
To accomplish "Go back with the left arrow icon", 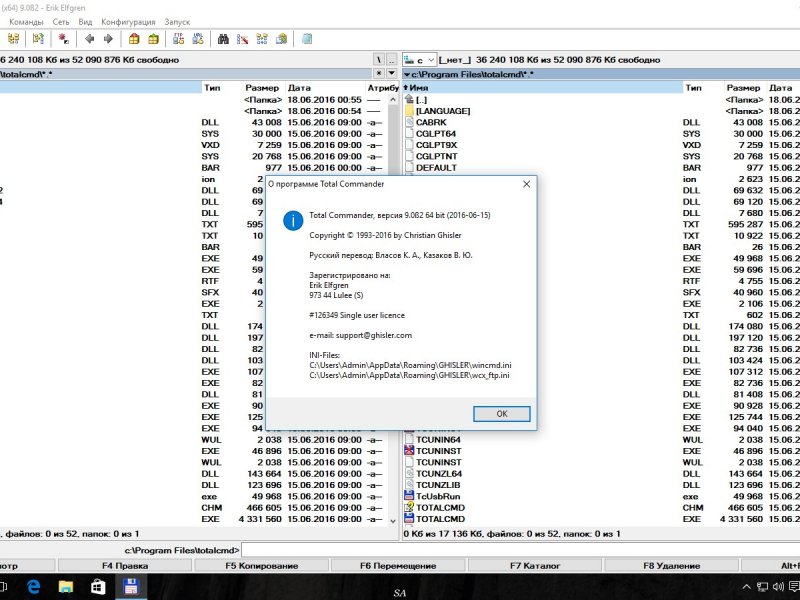I will [x=89, y=39].
